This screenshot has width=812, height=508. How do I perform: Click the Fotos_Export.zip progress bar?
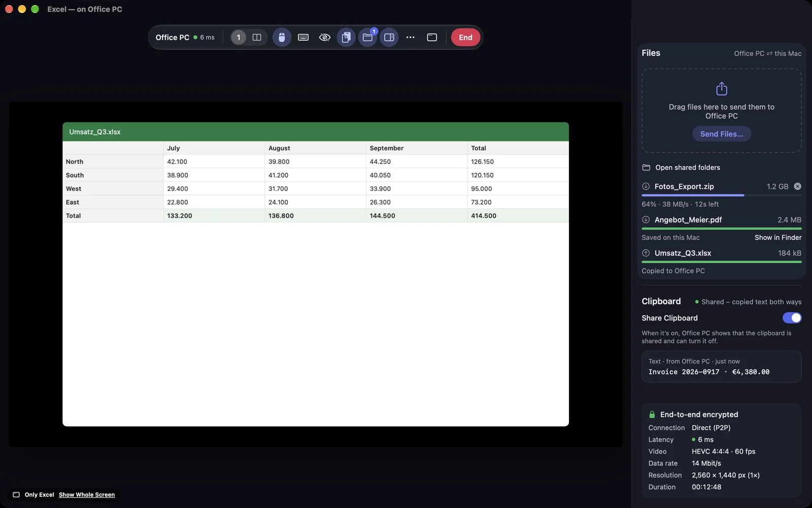(x=722, y=195)
